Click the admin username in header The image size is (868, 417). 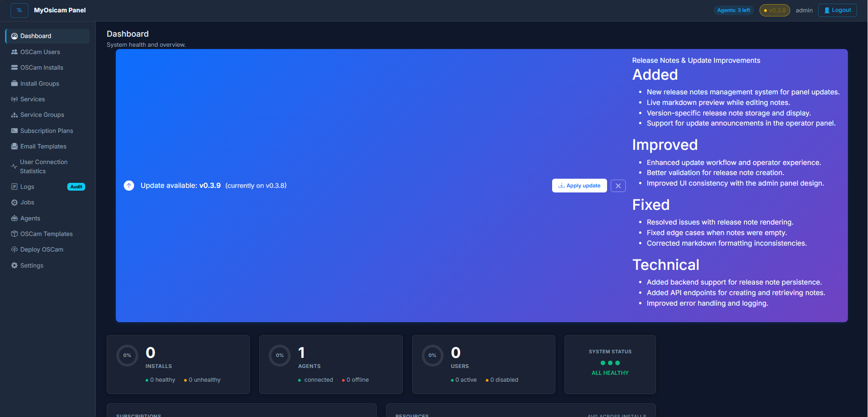click(804, 10)
